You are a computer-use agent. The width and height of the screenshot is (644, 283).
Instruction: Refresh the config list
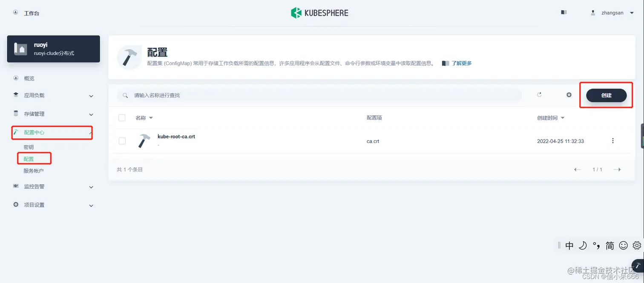(x=539, y=95)
